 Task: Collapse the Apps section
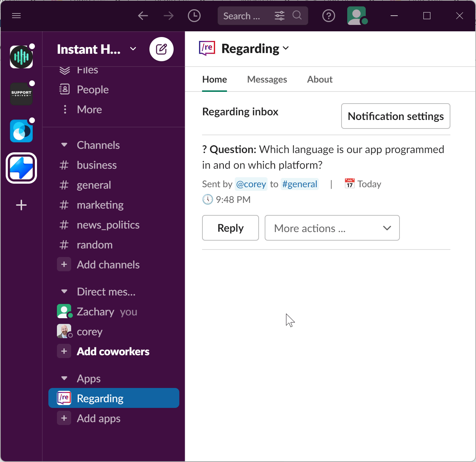64,378
